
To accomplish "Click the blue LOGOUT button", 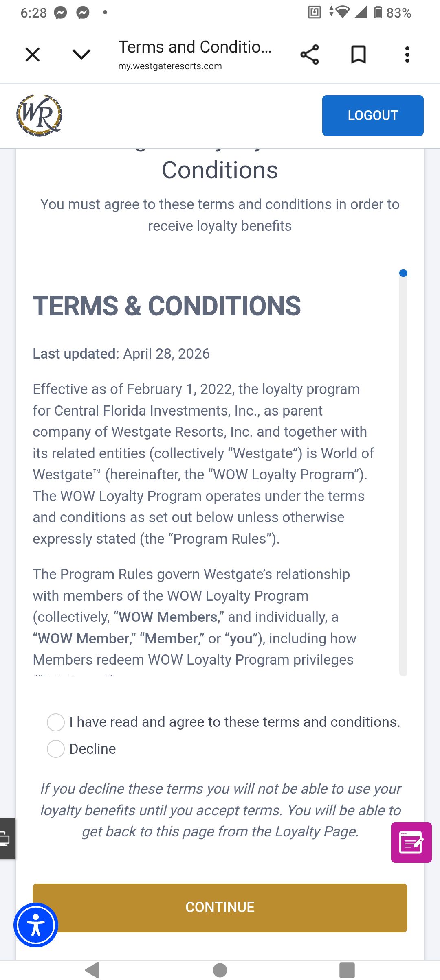I will coord(373,116).
